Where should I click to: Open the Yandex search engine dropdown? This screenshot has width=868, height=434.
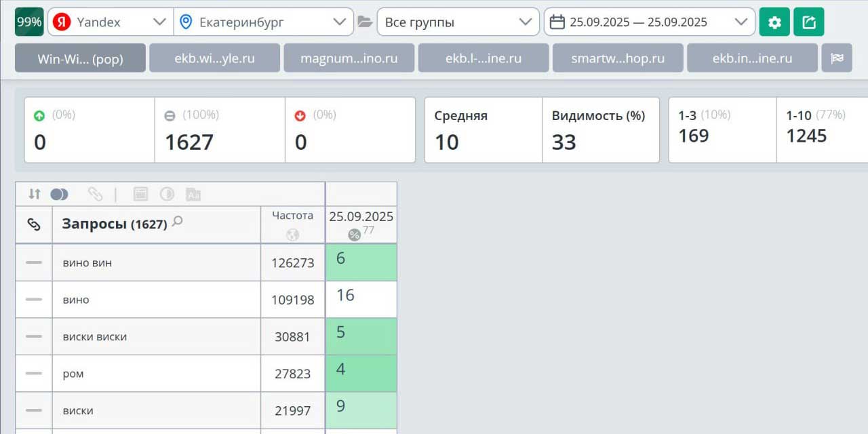(x=111, y=22)
